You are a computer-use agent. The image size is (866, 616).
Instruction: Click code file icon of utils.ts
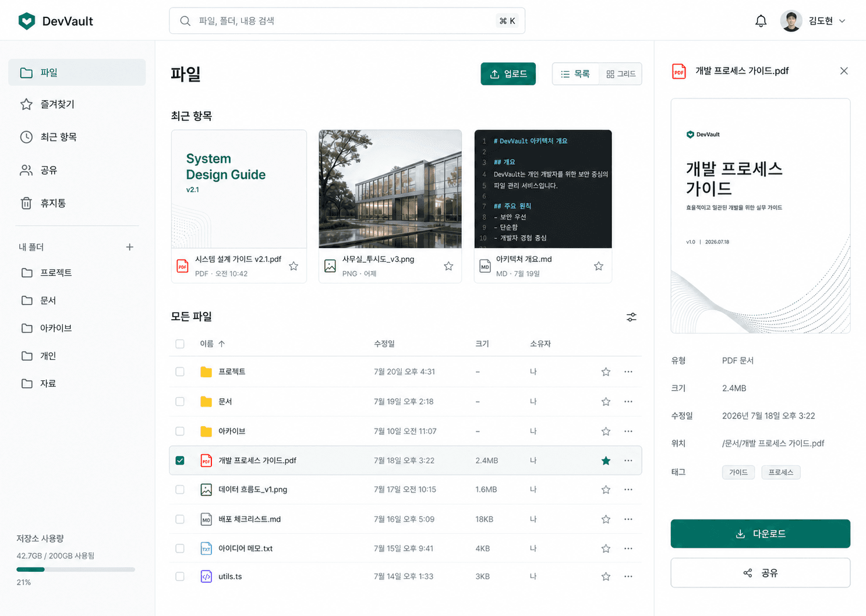click(206, 576)
